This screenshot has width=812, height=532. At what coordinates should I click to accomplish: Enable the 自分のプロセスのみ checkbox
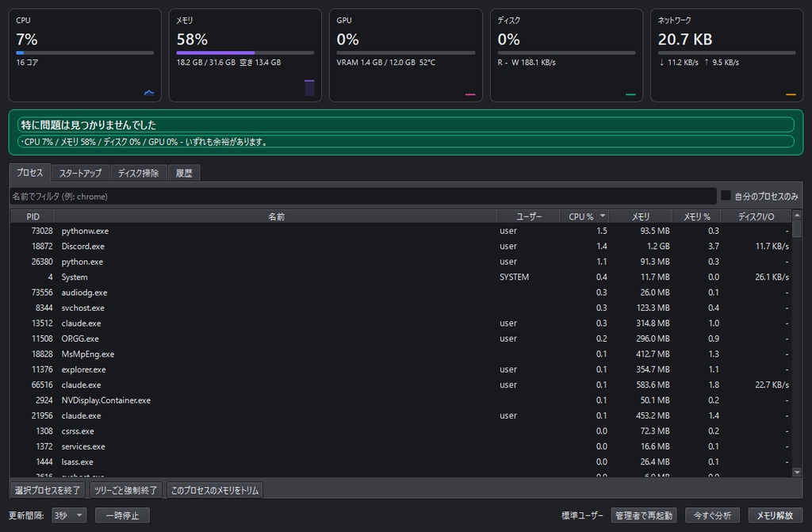(x=726, y=196)
